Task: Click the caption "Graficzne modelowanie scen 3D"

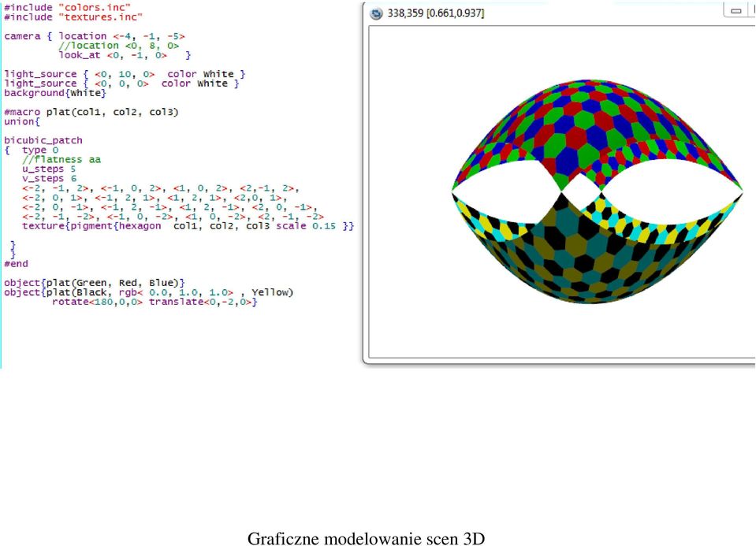Action: (366, 538)
